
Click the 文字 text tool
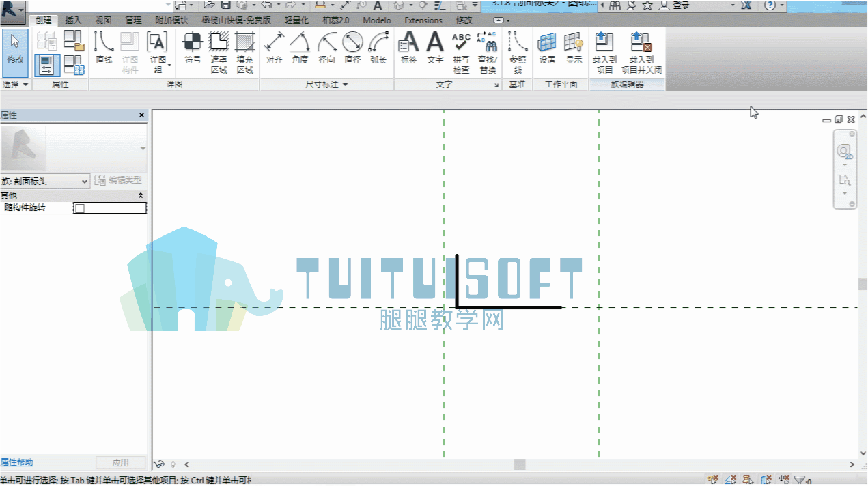(x=435, y=48)
